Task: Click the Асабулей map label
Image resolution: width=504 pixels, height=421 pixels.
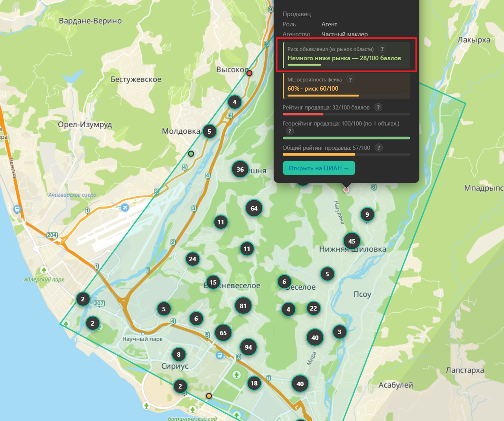Action: click(396, 385)
